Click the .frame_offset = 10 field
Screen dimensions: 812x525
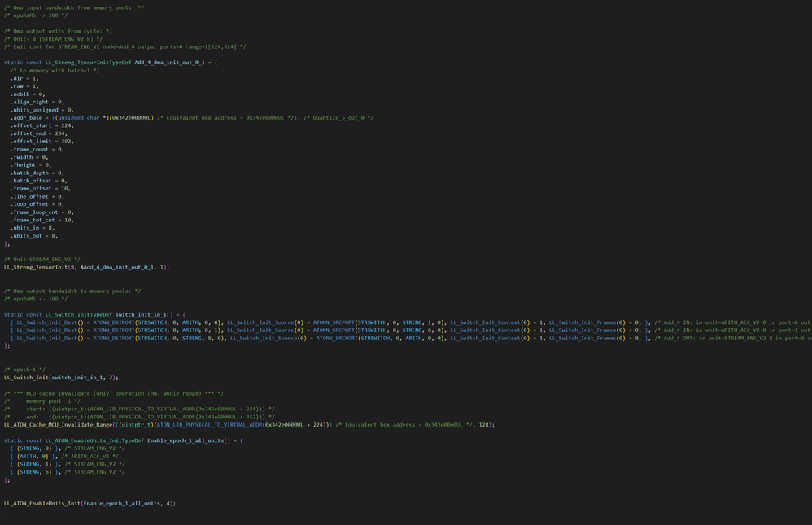click(x=41, y=188)
